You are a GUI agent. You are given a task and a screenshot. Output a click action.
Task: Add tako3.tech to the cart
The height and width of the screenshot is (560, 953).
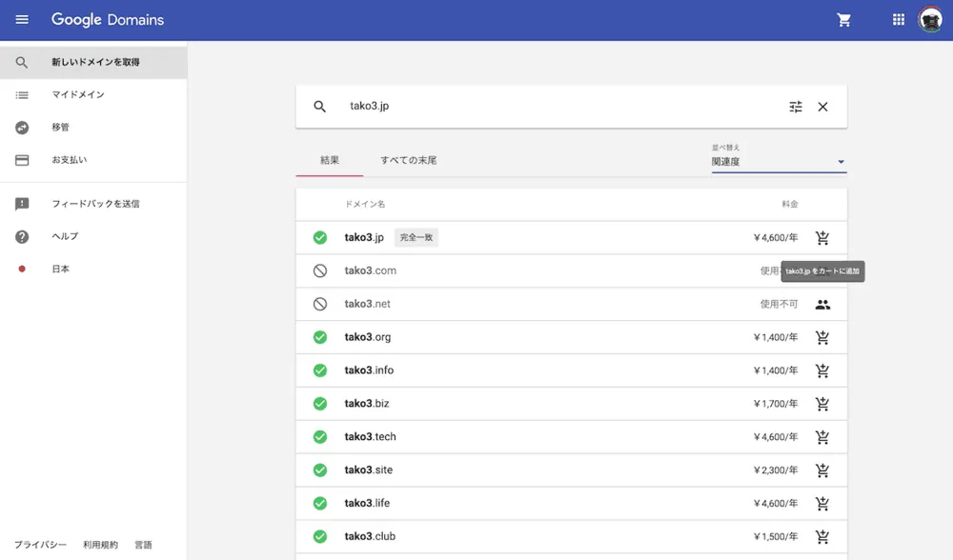[822, 437]
